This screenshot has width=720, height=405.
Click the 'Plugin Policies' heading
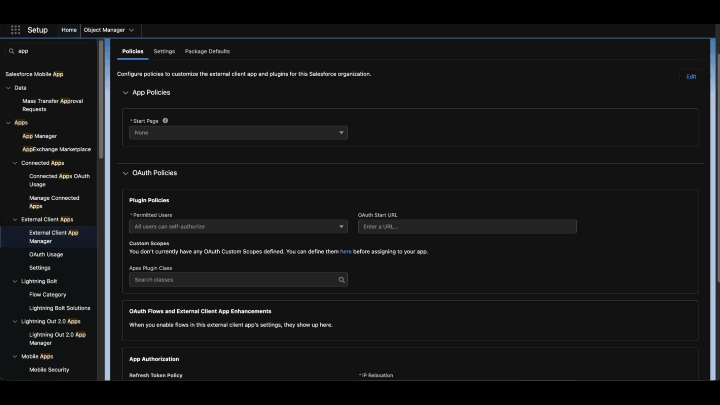click(x=149, y=200)
